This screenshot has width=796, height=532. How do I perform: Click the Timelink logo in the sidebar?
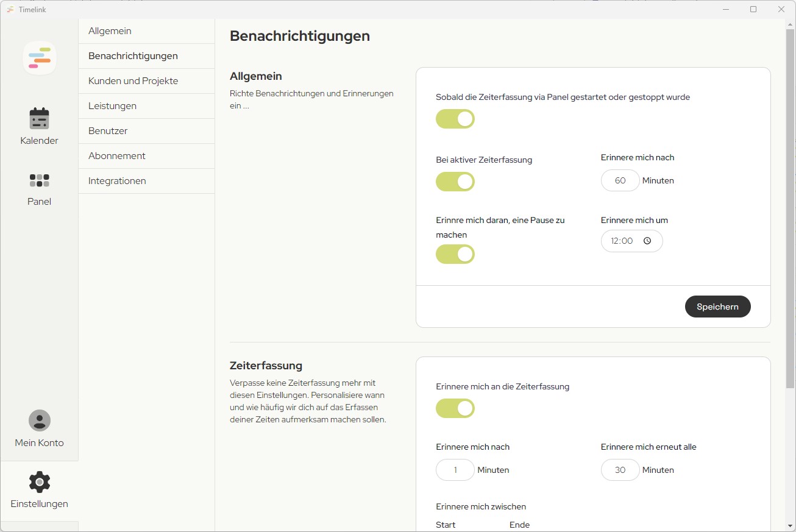tap(40, 58)
